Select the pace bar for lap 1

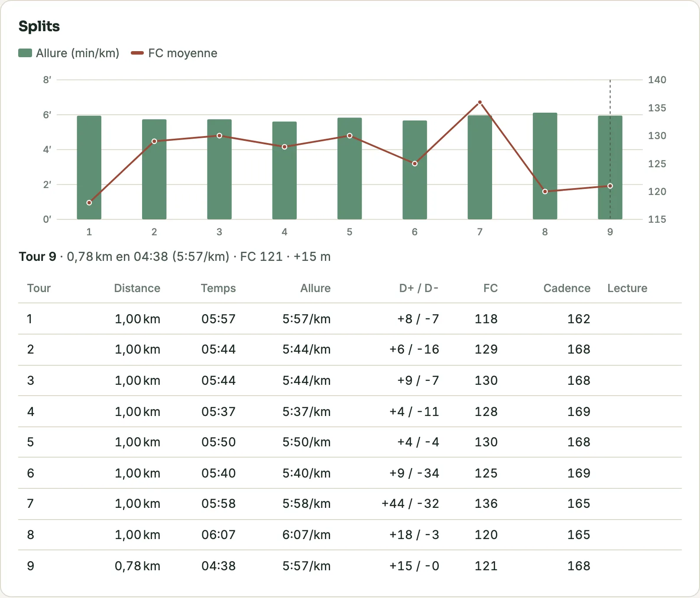pyautogui.click(x=89, y=167)
